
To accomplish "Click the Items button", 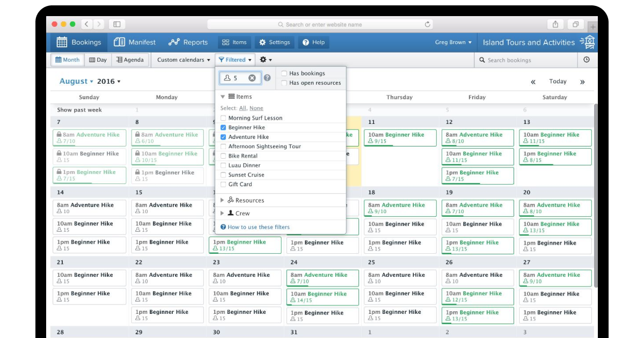I will click(x=235, y=42).
